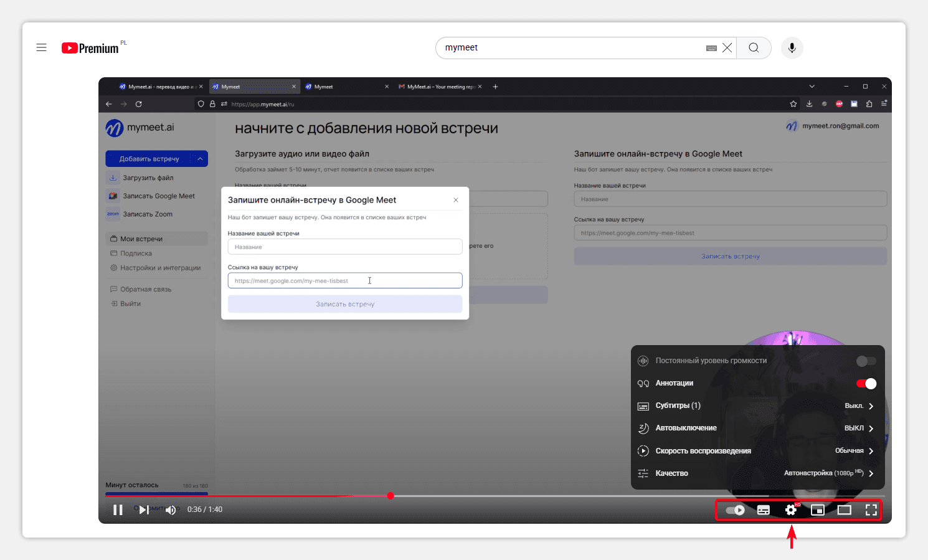This screenshot has height=560, width=928.
Task: Click the magnifier search button
Action: pyautogui.click(x=754, y=48)
